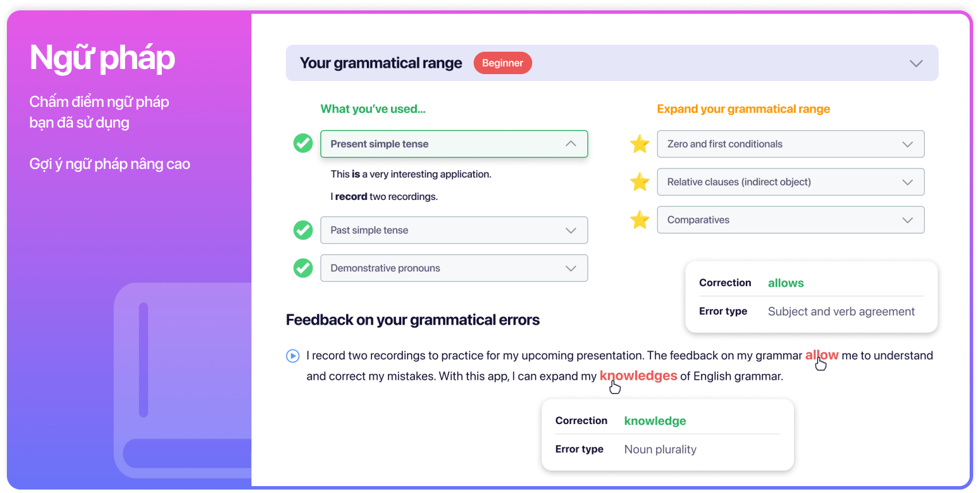
Task: Click the Beginner level badge
Action: click(x=502, y=63)
